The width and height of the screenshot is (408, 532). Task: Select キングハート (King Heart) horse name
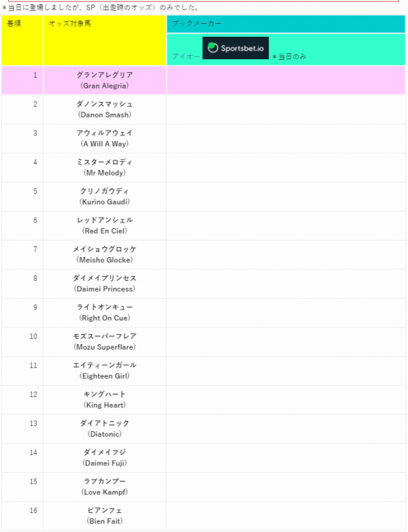105,399
